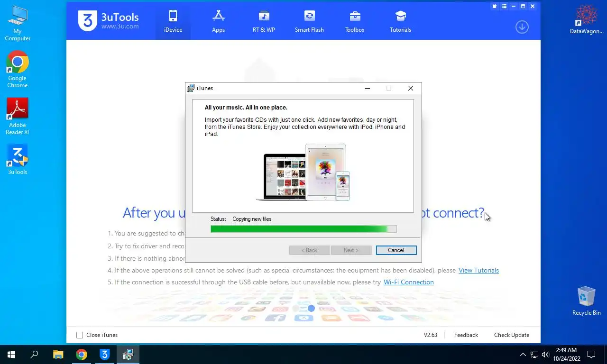
Task: Close the 3uTools window
Action: pyautogui.click(x=533, y=7)
